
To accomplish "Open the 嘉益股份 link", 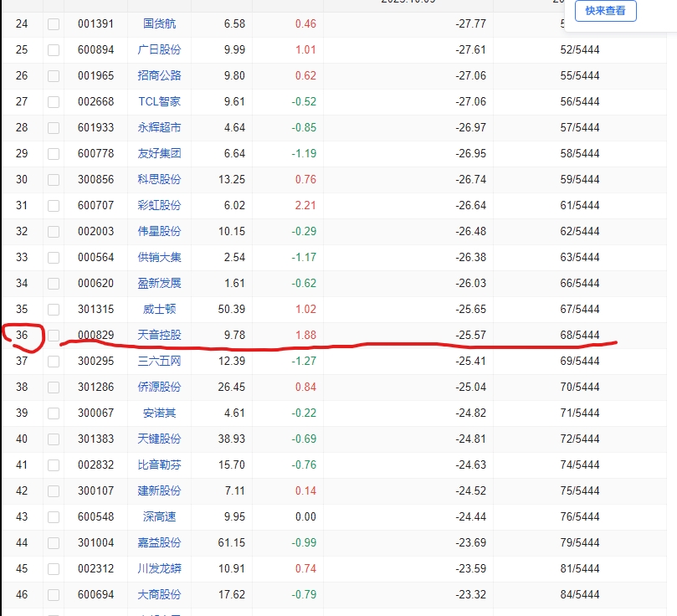I will (x=159, y=542).
